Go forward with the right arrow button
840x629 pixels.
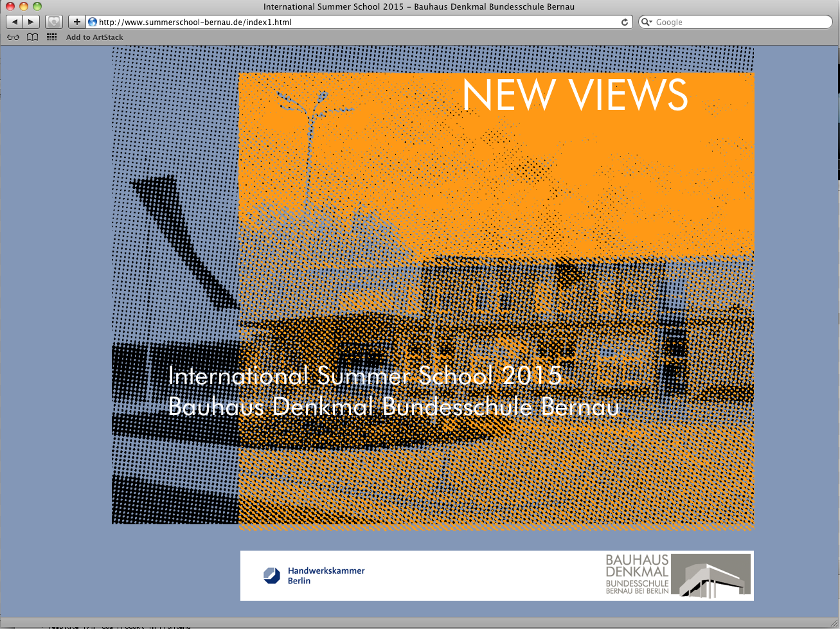click(31, 22)
